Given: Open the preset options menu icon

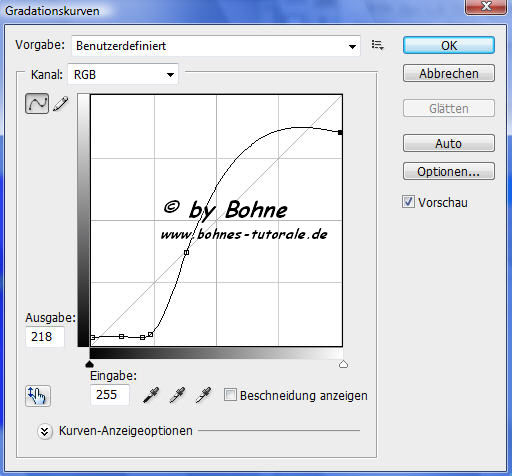Looking at the screenshot, I should (378, 45).
